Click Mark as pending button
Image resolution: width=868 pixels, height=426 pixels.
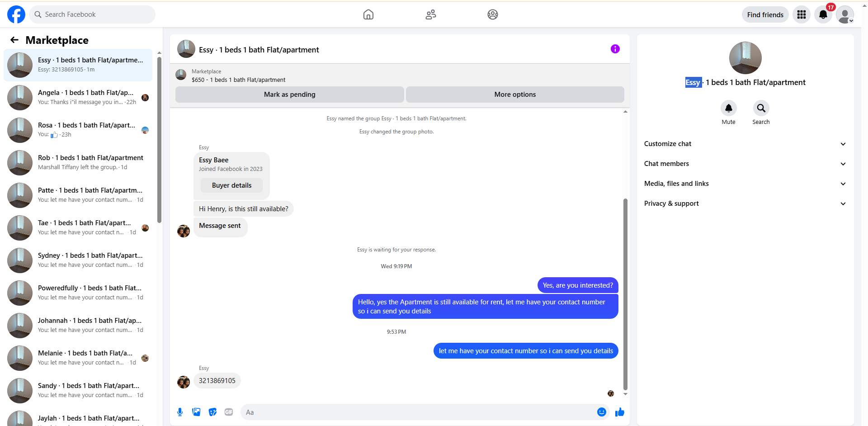point(290,95)
